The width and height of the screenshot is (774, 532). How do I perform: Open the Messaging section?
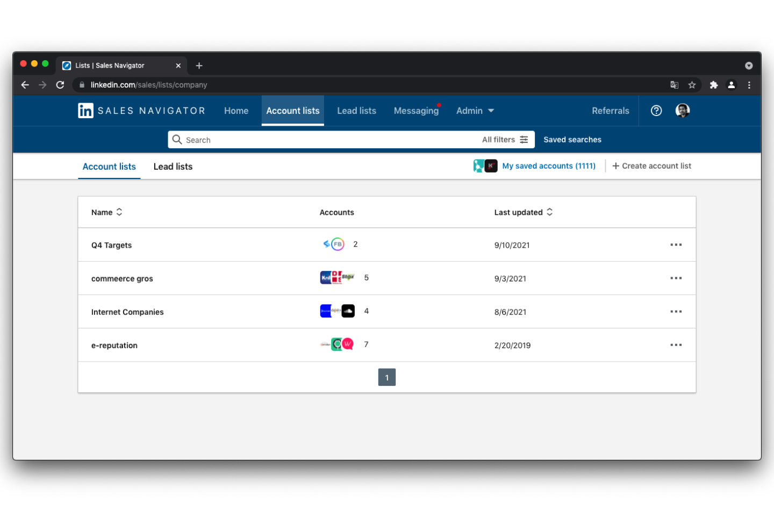tap(416, 111)
